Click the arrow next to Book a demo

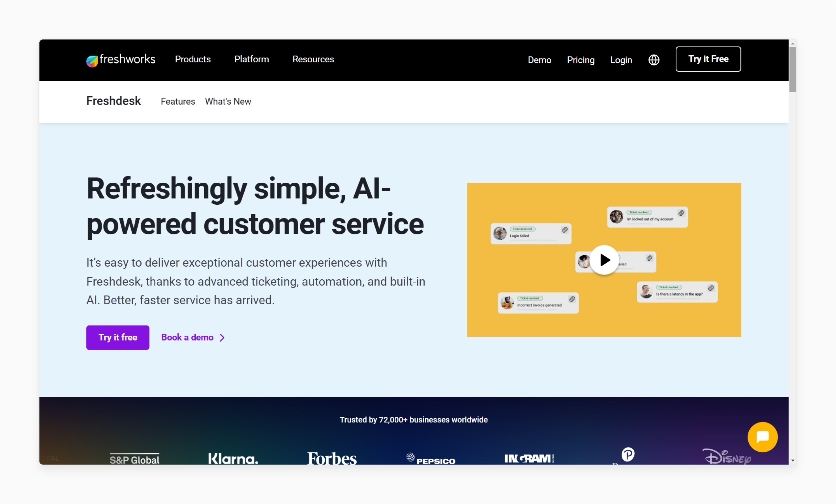222,338
